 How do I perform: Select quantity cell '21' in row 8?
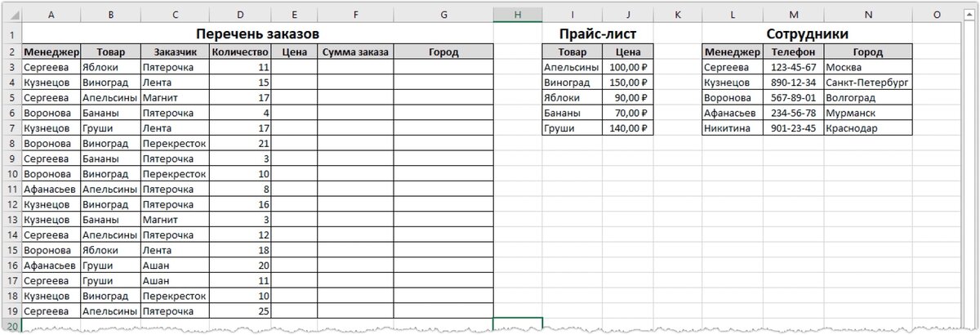(x=240, y=144)
